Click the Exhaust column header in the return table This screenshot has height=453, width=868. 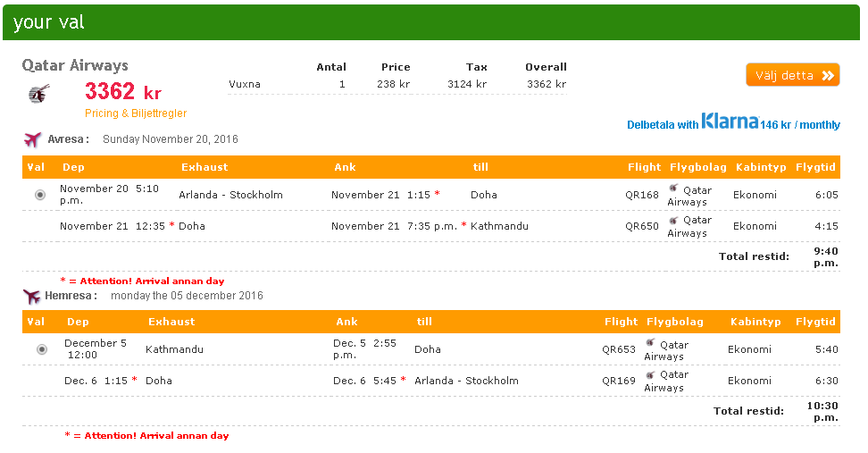point(171,322)
